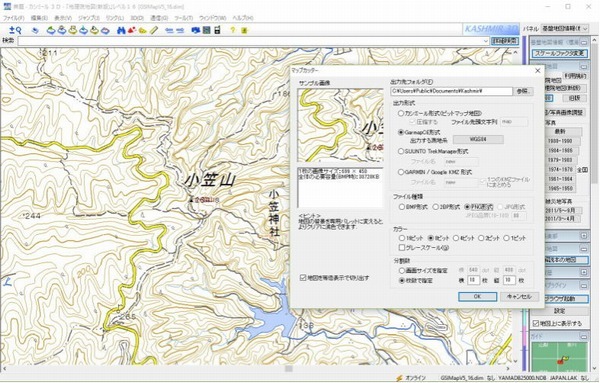600x383 pixels.
Task: Open the ヘルプ(H) menu
Action: [243, 18]
